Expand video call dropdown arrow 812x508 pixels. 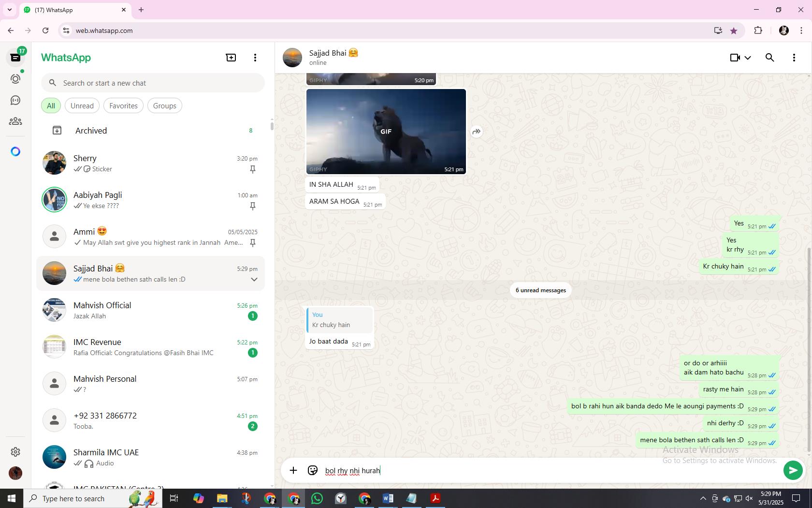[748, 58]
